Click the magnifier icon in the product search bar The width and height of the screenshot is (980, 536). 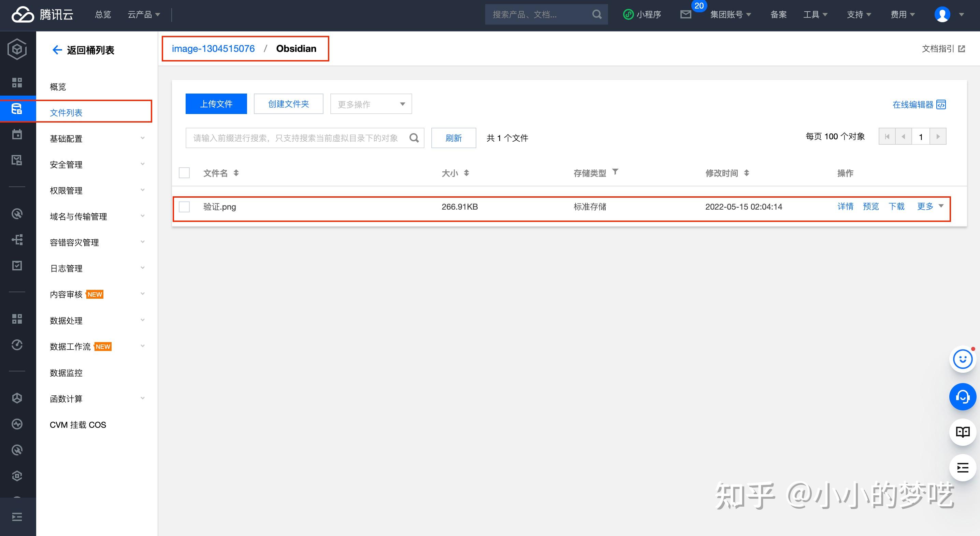(x=596, y=14)
